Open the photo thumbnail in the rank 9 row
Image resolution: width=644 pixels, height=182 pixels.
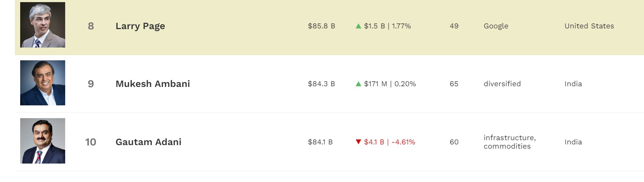click(x=43, y=83)
